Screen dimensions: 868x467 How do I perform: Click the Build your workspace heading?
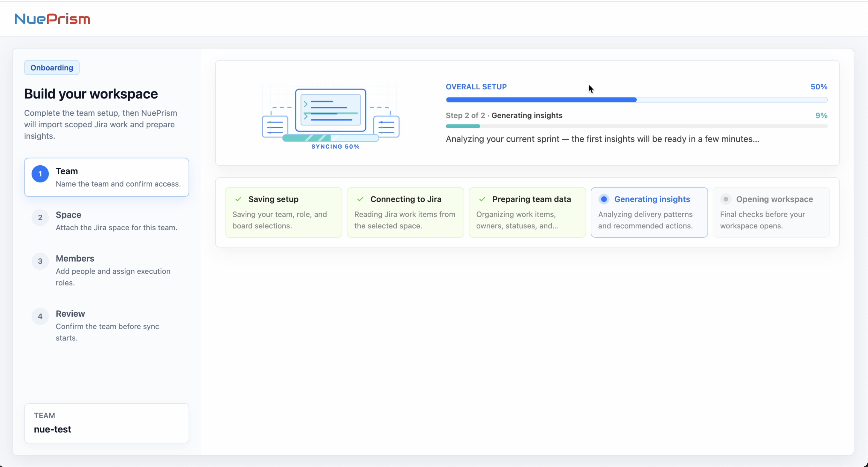point(91,94)
